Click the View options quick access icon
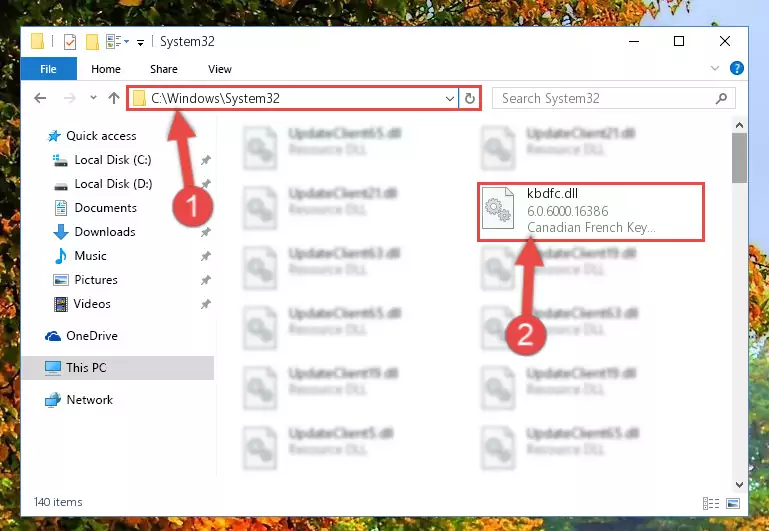 [117, 42]
